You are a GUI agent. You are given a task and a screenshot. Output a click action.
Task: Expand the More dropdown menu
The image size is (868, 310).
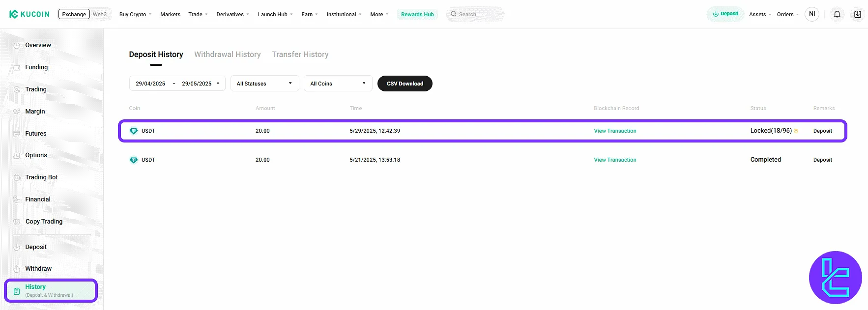[379, 14]
